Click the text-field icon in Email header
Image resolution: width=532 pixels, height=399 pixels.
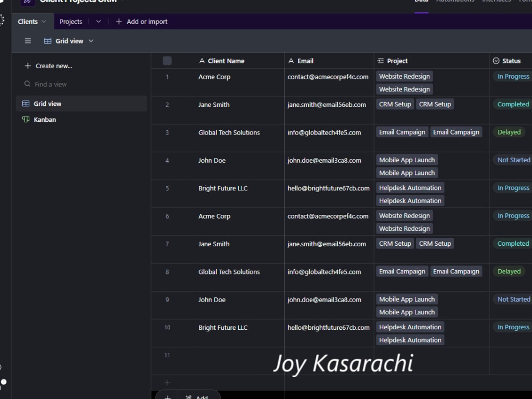point(291,61)
